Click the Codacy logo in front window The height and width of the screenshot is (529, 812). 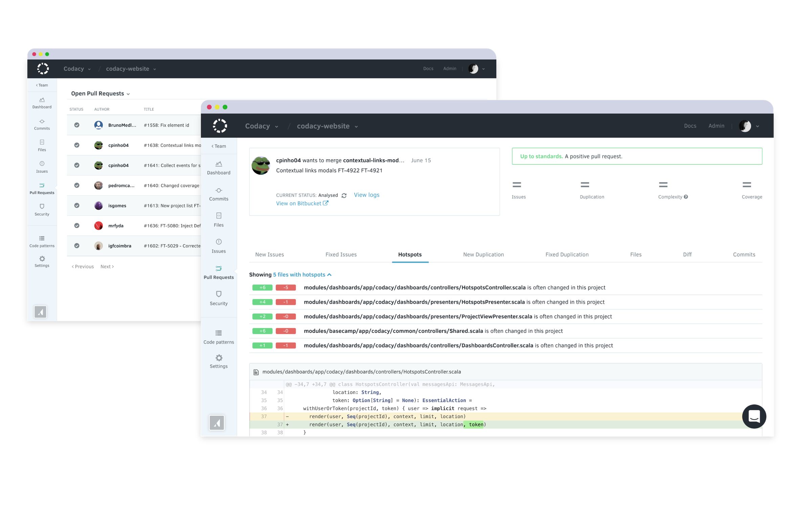(x=220, y=126)
